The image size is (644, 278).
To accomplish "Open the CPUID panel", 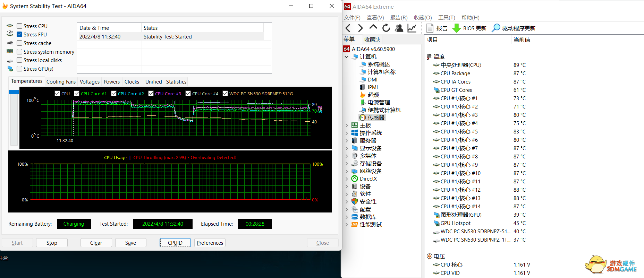I will (x=175, y=243).
